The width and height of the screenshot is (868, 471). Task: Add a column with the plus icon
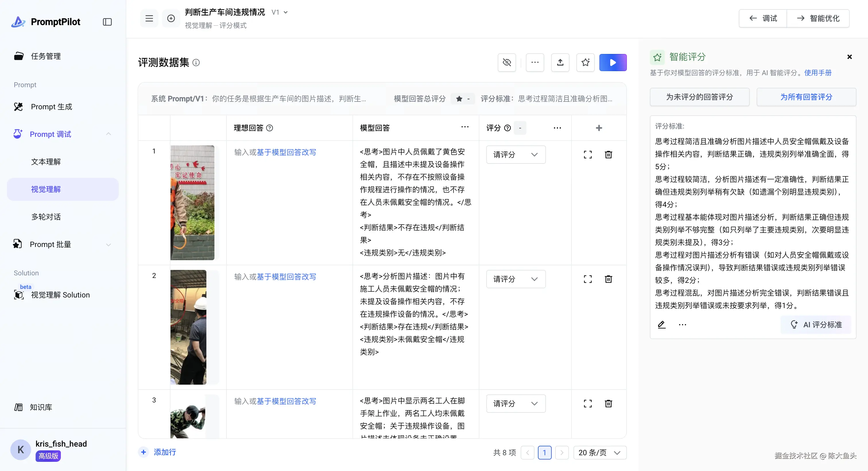(x=599, y=128)
